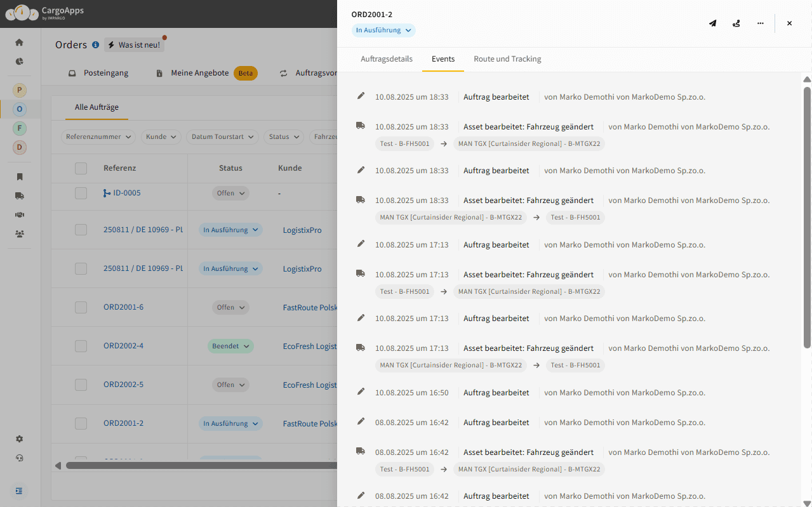
Task: Check the ORD2002-4 row checkbox
Action: click(x=81, y=346)
